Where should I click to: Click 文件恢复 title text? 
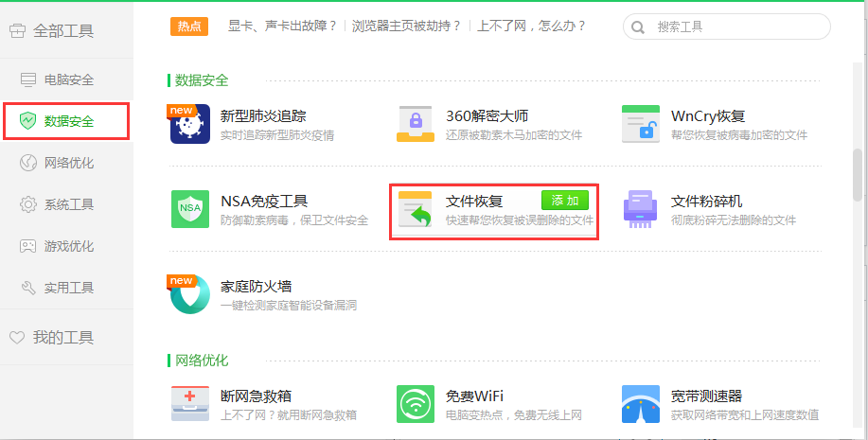(474, 201)
